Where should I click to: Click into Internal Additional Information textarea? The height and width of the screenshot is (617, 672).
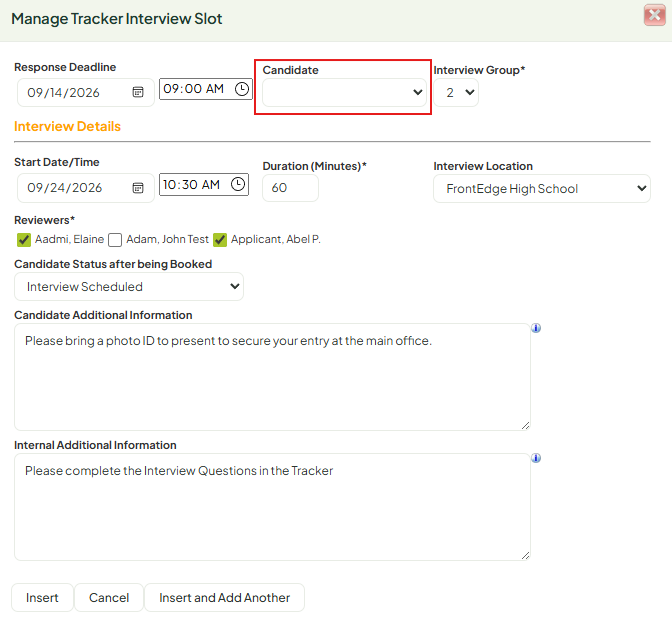[x=273, y=507]
